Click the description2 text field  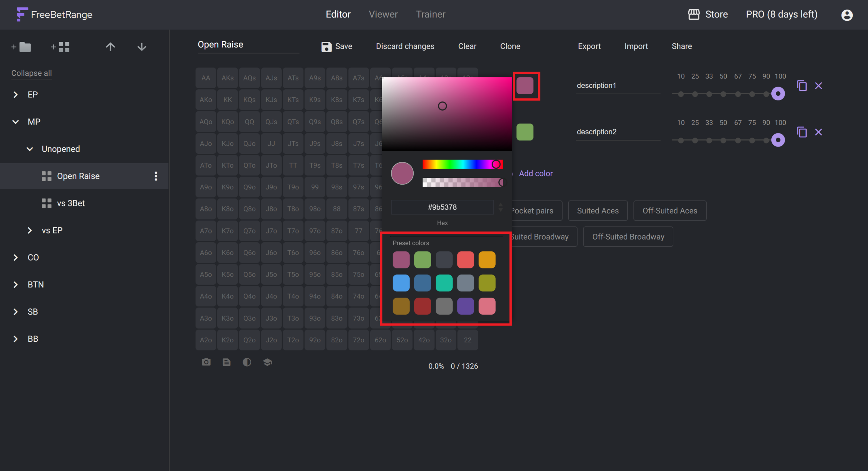[618, 132]
